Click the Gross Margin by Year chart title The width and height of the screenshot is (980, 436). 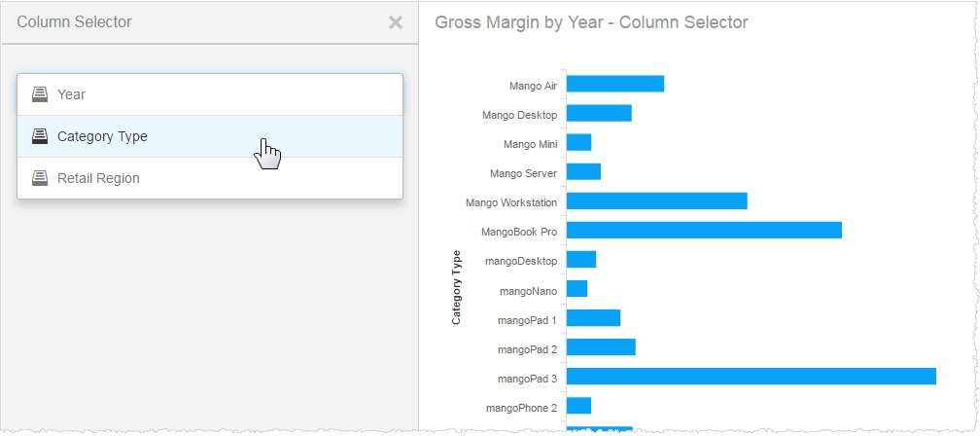[x=591, y=21]
